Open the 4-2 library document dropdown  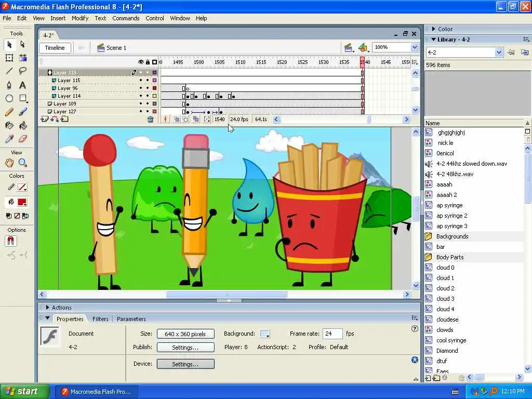click(498, 52)
